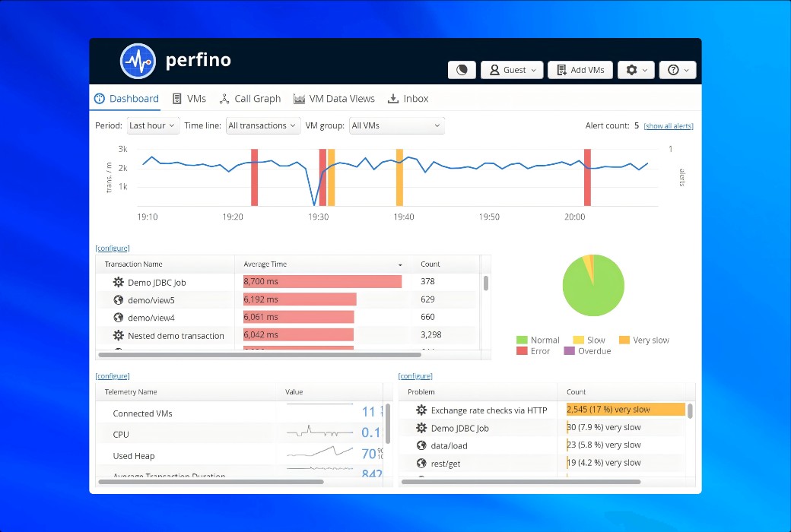
Task: Click the show all alerts link
Action: 669,126
